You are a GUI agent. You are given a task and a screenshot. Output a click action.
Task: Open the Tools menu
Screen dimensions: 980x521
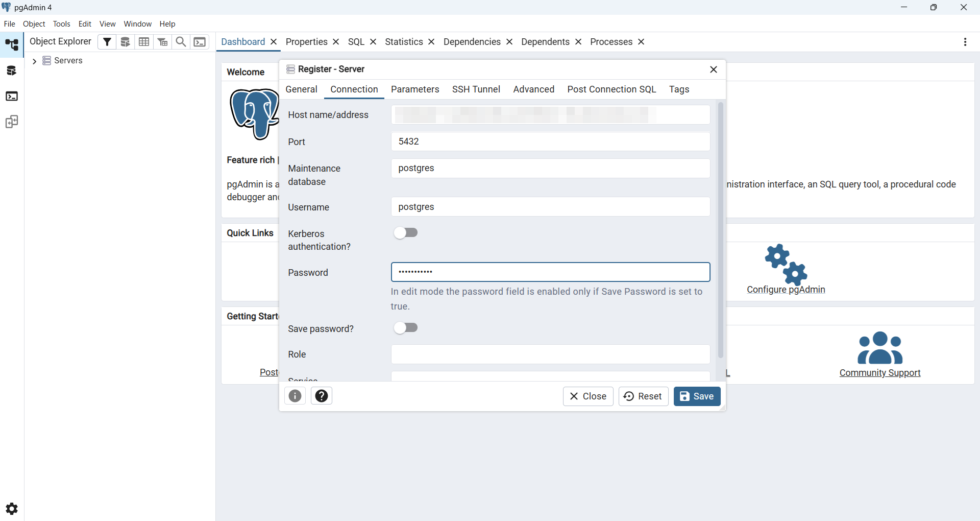point(61,24)
